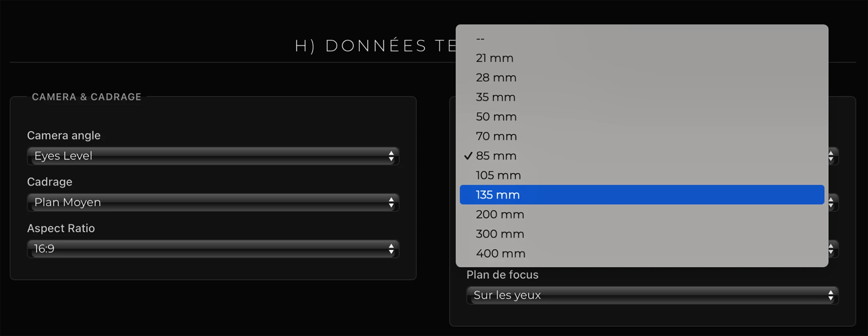The height and width of the screenshot is (336, 868).
Task: Click the Aspect Ratio stepper arrows
Action: point(391,249)
